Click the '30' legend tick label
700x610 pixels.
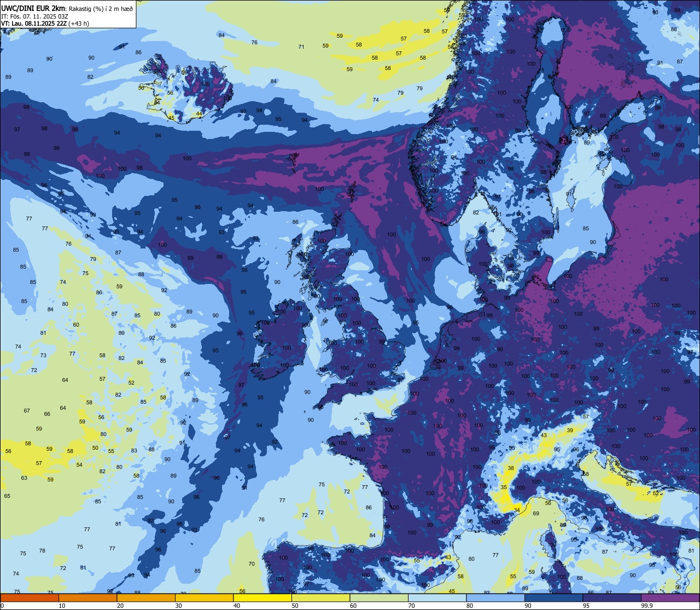coord(178,606)
